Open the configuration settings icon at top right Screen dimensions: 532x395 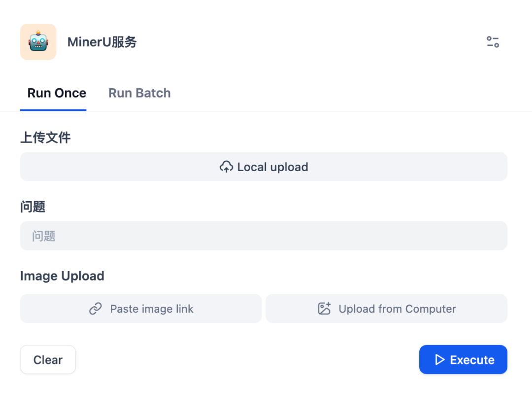point(493,42)
